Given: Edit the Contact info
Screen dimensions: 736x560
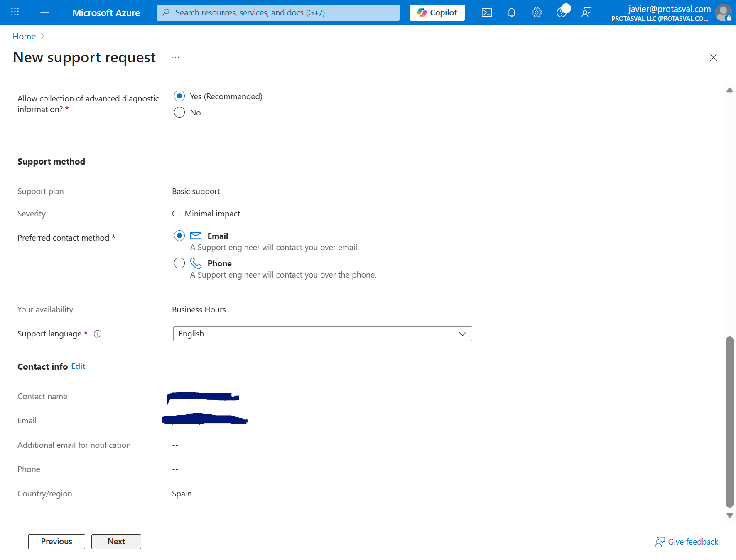Looking at the screenshot, I should (78, 366).
